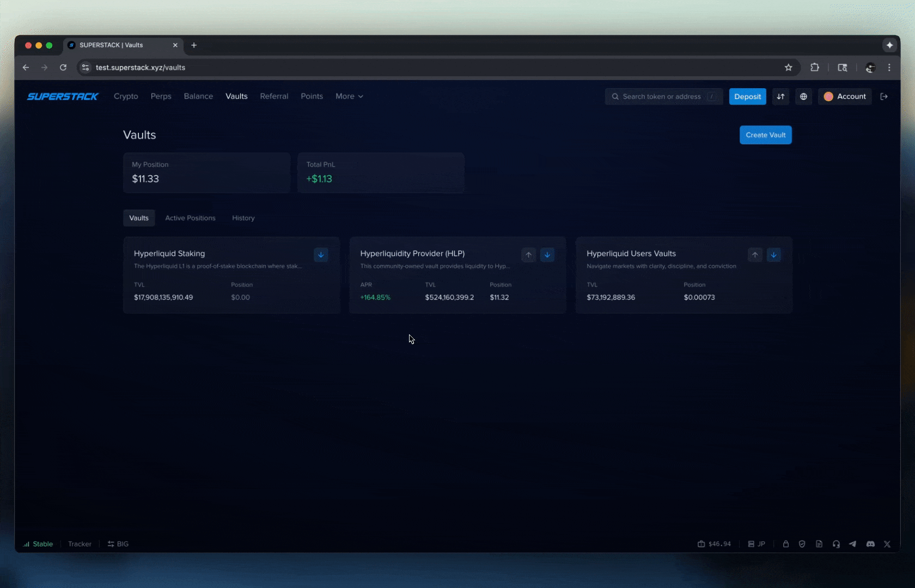This screenshot has height=588, width=915.
Task: Click the HLP vault up-arrow button
Action: (528, 255)
